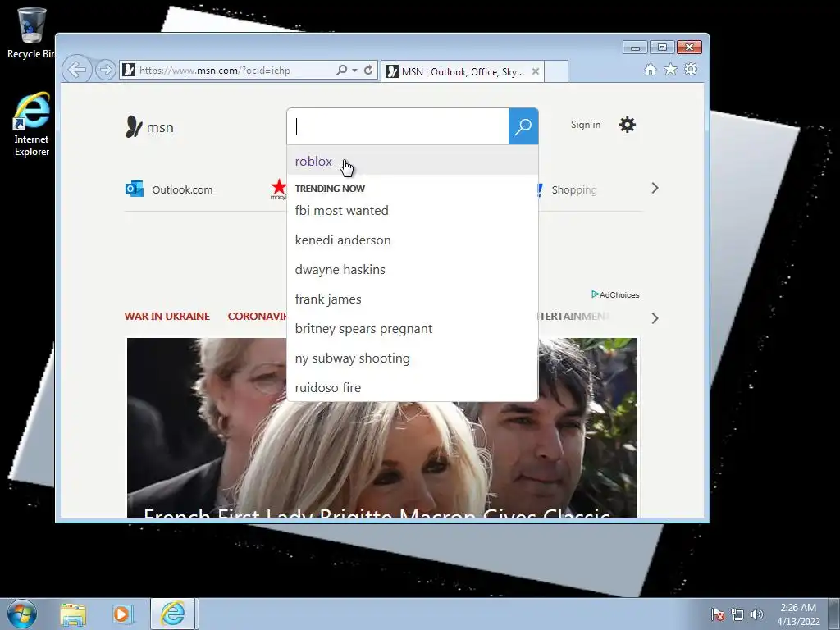
Task: Expand news categories with right chevron
Action: coord(655,318)
